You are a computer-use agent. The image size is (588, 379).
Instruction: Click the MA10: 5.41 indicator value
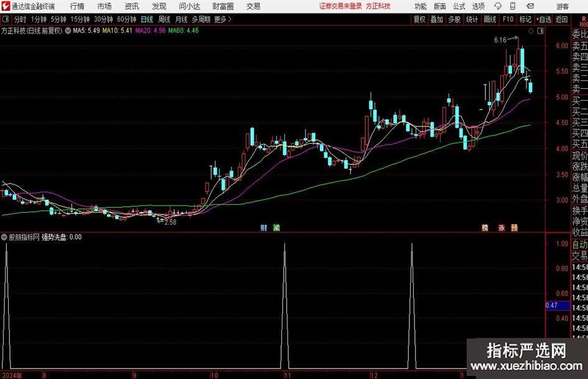(118, 30)
